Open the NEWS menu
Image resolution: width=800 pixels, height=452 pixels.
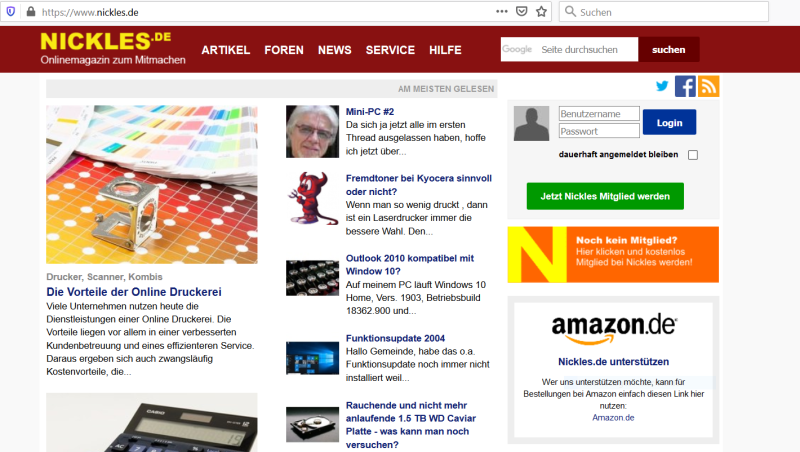pyautogui.click(x=335, y=50)
